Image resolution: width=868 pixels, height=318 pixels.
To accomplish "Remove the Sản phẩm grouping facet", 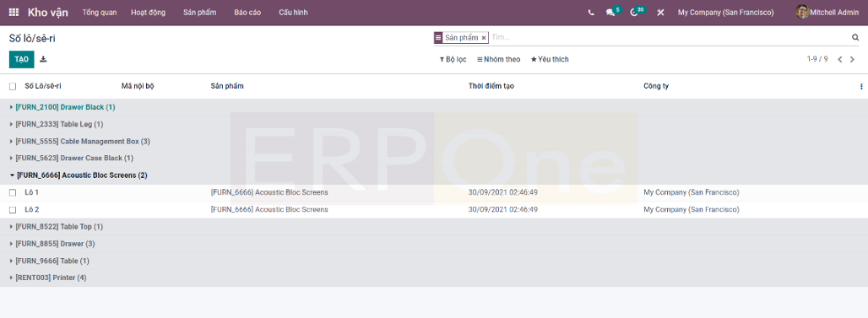I will click(483, 38).
